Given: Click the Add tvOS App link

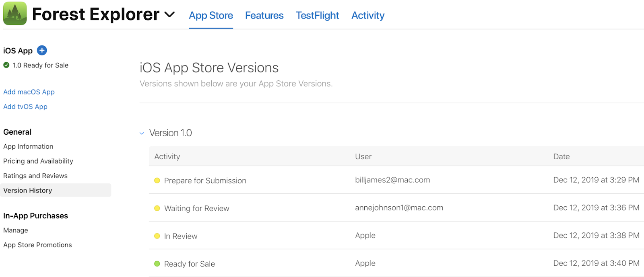Looking at the screenshot, I should pyautogui.click(x=25, y=107).
